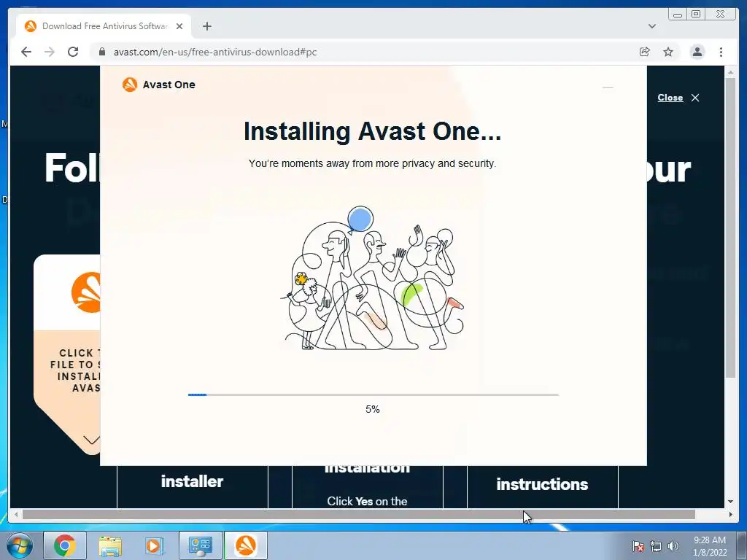Go back in Chrome browser
This screenshot has width=747, height=560.
[26, 52]
